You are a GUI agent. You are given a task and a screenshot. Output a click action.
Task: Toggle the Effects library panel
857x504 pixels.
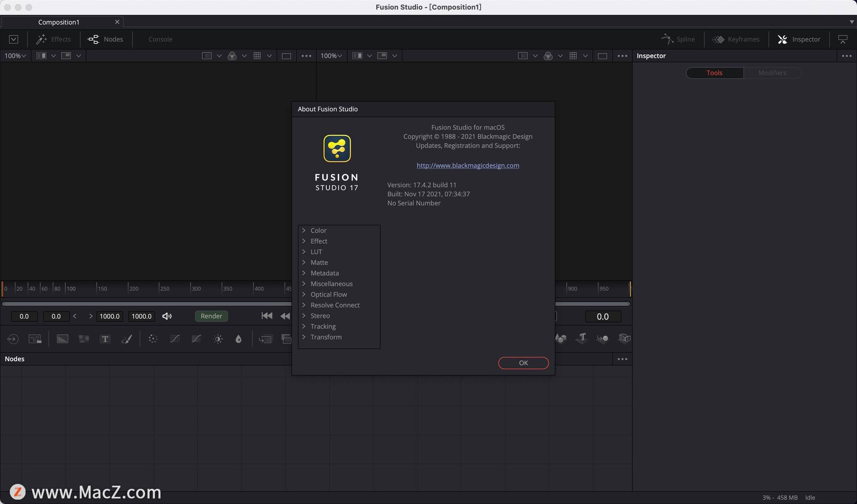point(54,39)
